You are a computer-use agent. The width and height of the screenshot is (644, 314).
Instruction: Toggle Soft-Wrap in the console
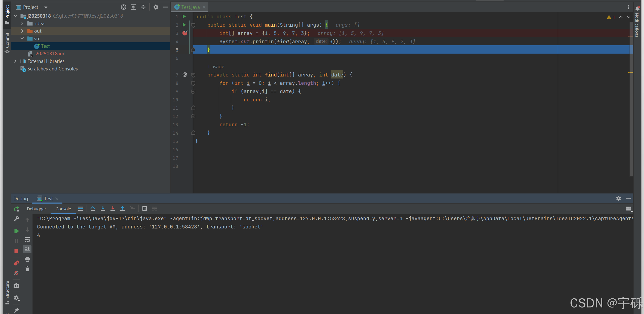pos(27,240)
